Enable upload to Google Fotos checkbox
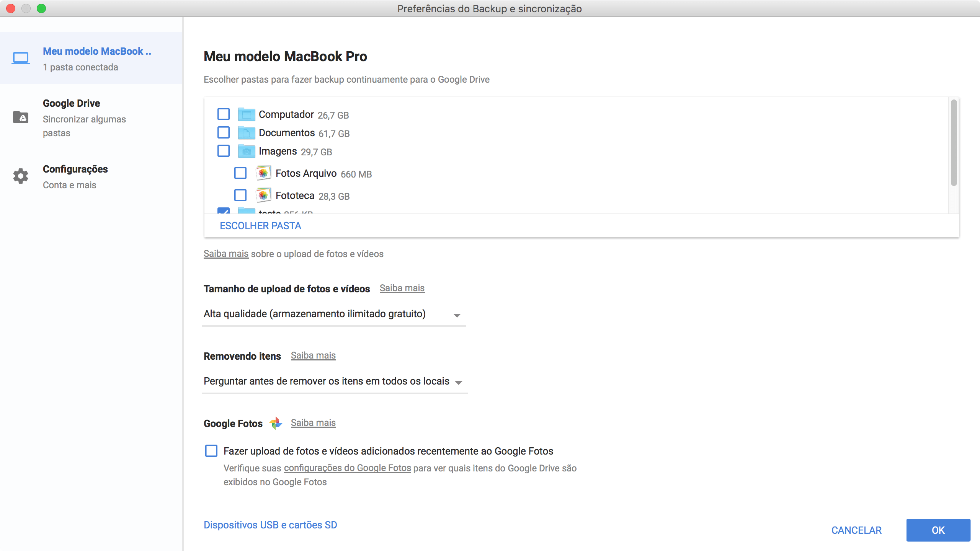 pyautogui.click(x=211, y=451)
